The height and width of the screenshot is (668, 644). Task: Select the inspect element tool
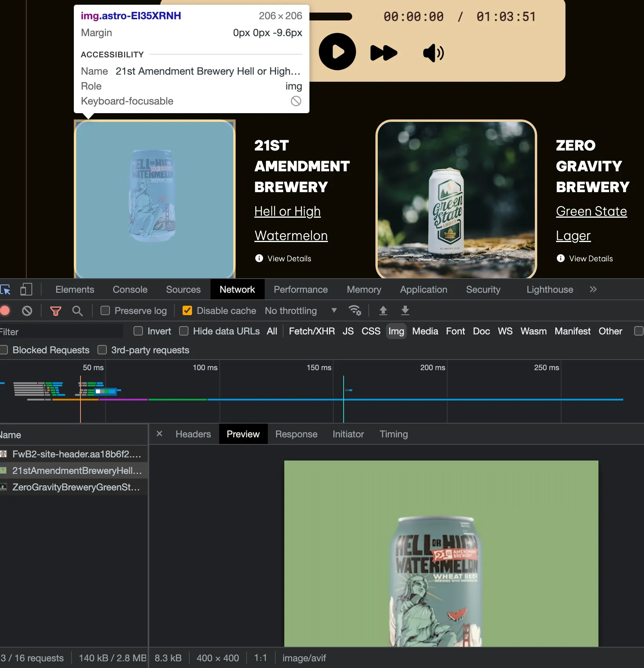point(6,290)
